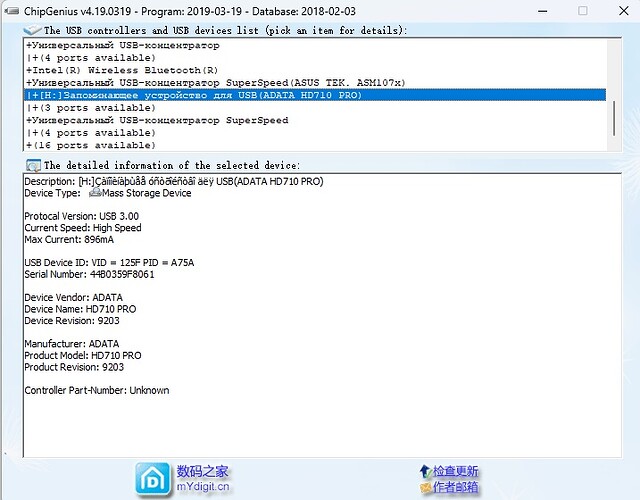Click the 'Device Revision: 9203' line

click(x=72, y=321)
